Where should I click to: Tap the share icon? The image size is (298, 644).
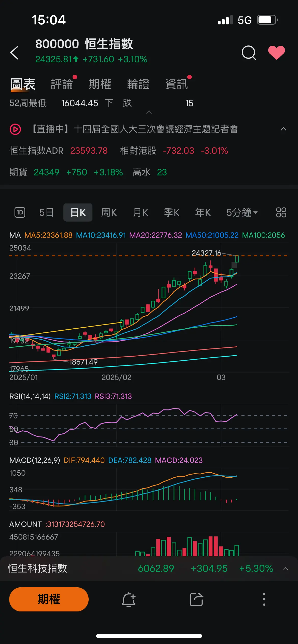[x=196, y=599]
